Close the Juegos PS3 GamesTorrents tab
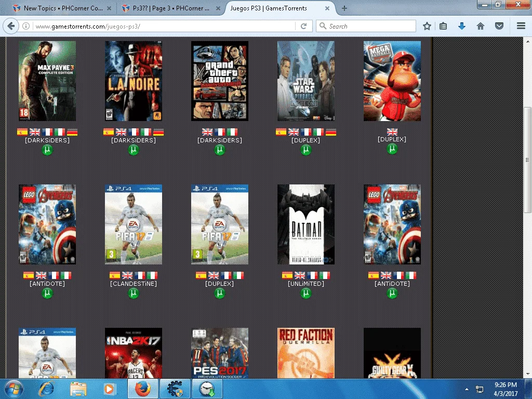The height and width of the screenshot is (399, 532). (327, 8)
